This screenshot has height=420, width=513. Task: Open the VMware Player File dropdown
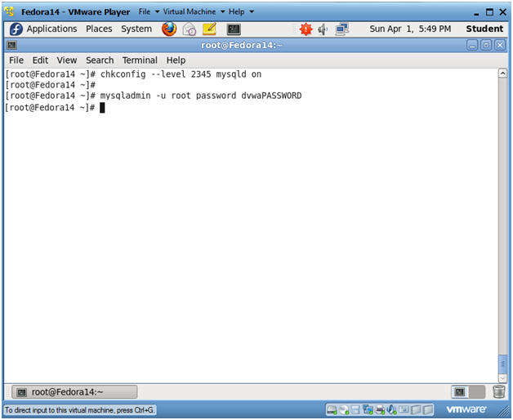149,11
